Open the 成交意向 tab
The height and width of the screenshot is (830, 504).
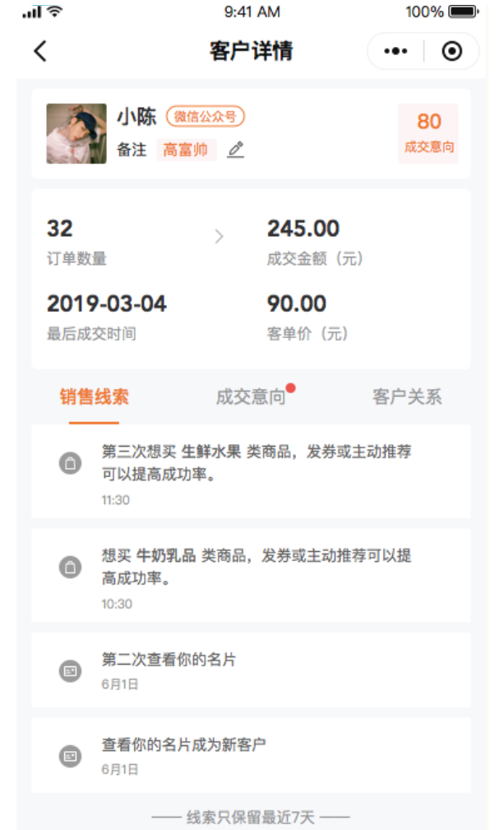[251, 397]
